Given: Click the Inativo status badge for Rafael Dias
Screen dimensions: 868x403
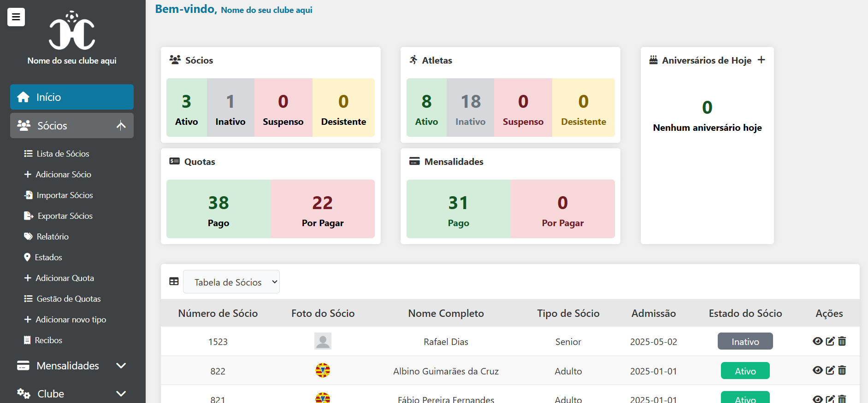Looking at the screenshot, I should click(x=745, y=341).
